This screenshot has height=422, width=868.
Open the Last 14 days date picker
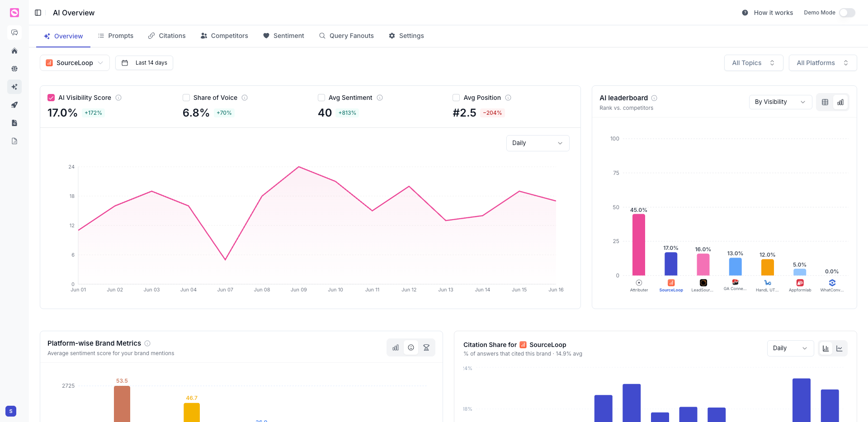pos(144,63)
